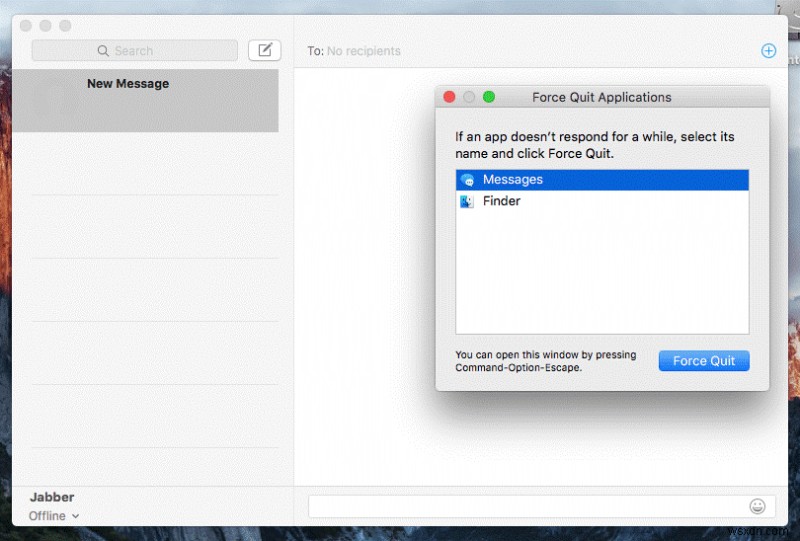Select the New Message conversation
Screen dimensions: 800x541
(x=145, y=101)
